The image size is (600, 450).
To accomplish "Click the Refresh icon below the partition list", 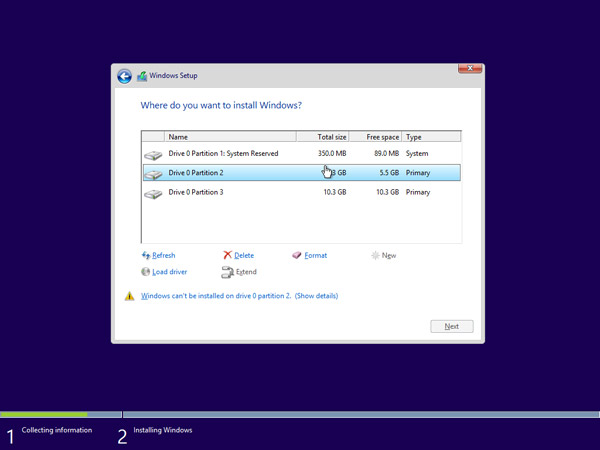I will (x=146, y=256).
